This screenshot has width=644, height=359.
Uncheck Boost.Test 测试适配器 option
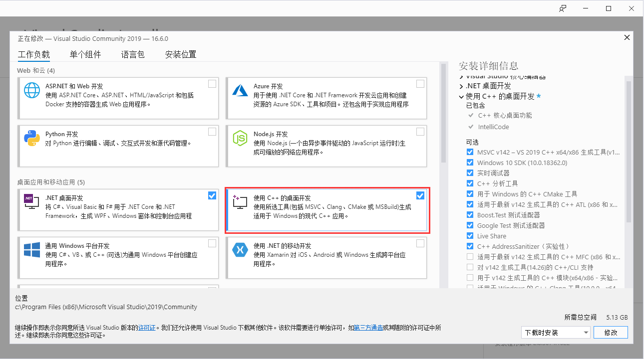pyautogui.click(x=470, y=215)
